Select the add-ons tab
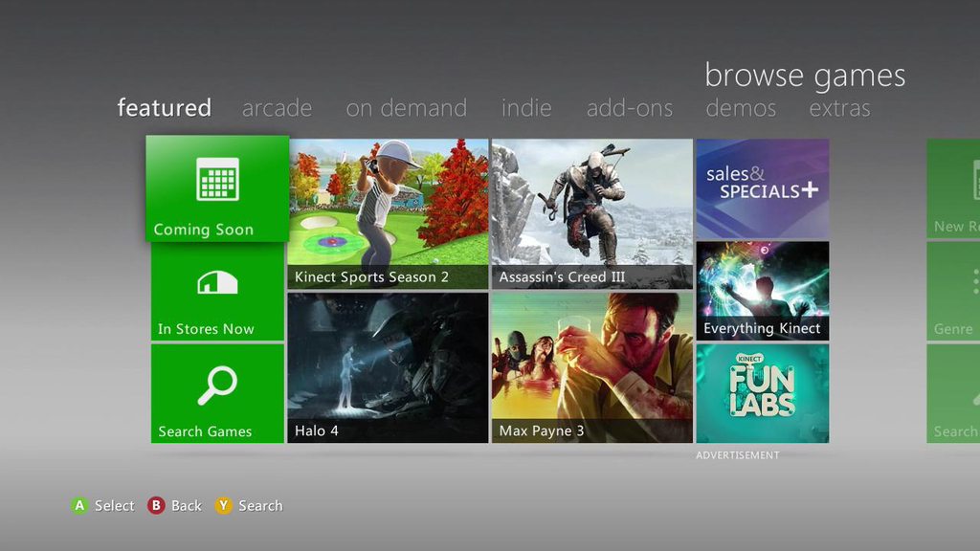The height and width of the screenshot is (551, 980). point(630,108)
